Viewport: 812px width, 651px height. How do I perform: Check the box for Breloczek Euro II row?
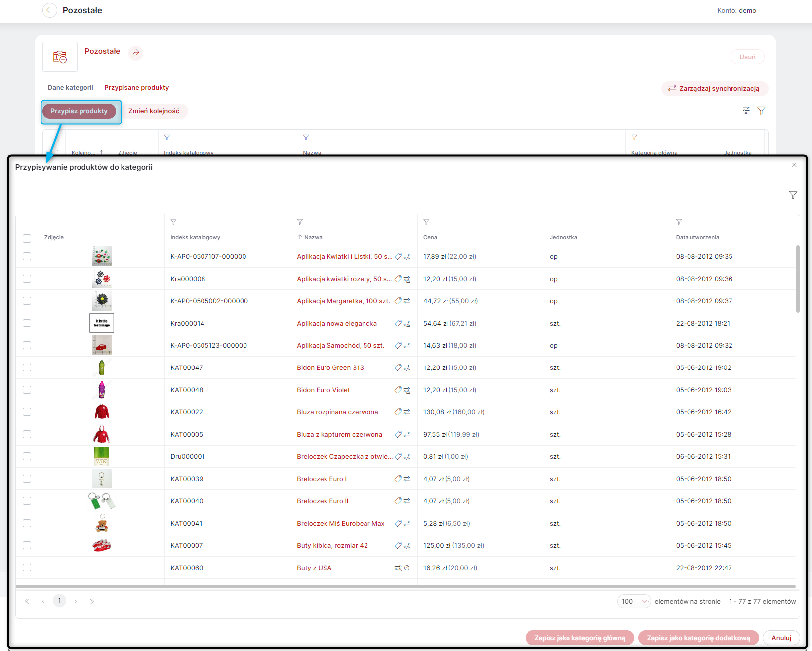click(x=27, y=501)
